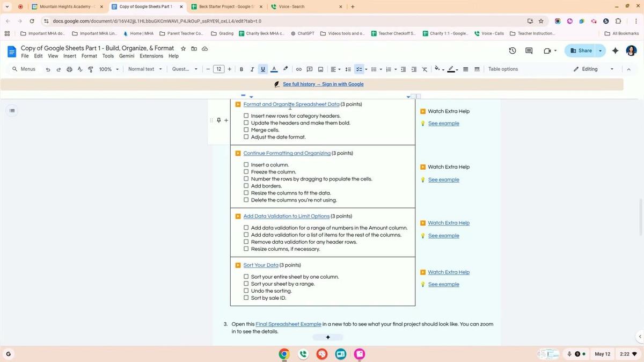Click the print icon
This screenshot has width=644, height=362.
[69, 69]
